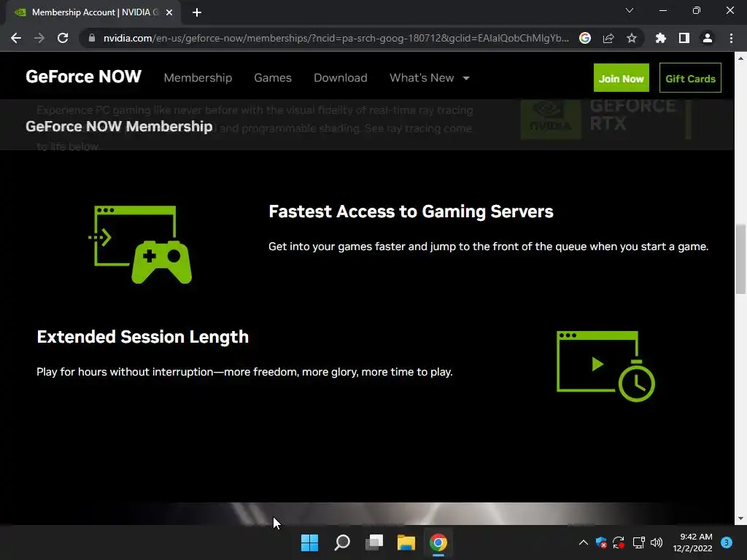Image resolution: width=747 pixels, height=560 pixels.
Task: Open the Chrome profile menu
Action: point(708,38)
